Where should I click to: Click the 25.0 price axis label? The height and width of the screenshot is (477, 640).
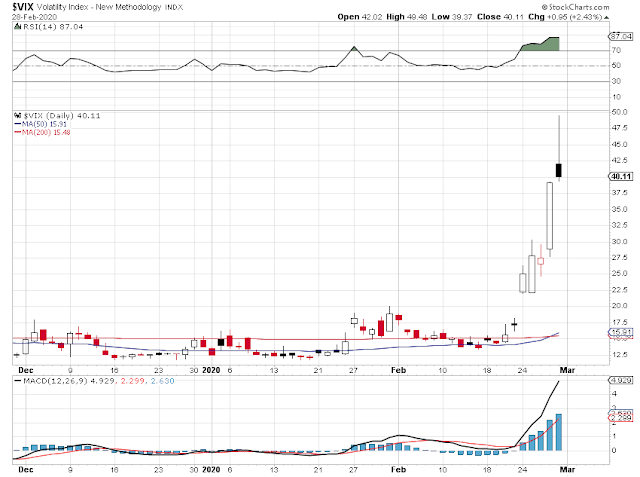coord(619,273)
